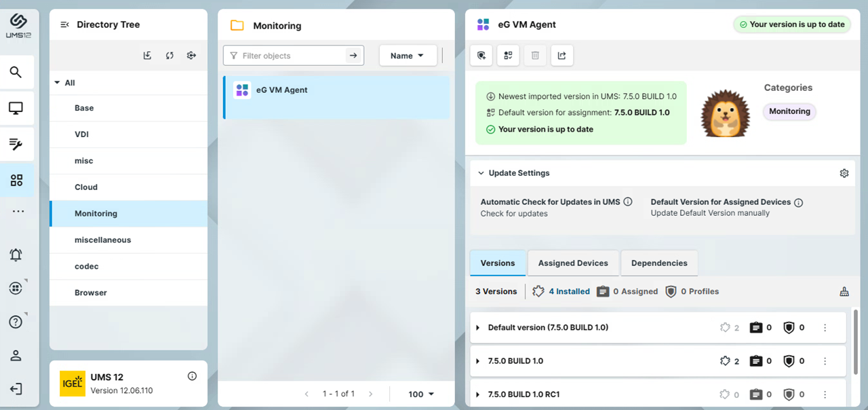
Task: Click the third Directory Tree toolbar icon next to refresh
Action: [x=191, y=56]
